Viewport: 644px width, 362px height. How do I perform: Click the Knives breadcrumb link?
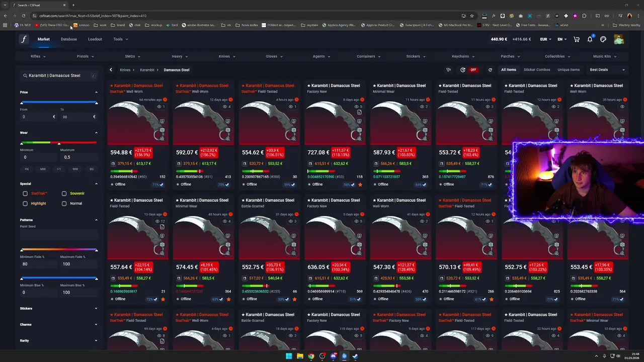(125, 70)
